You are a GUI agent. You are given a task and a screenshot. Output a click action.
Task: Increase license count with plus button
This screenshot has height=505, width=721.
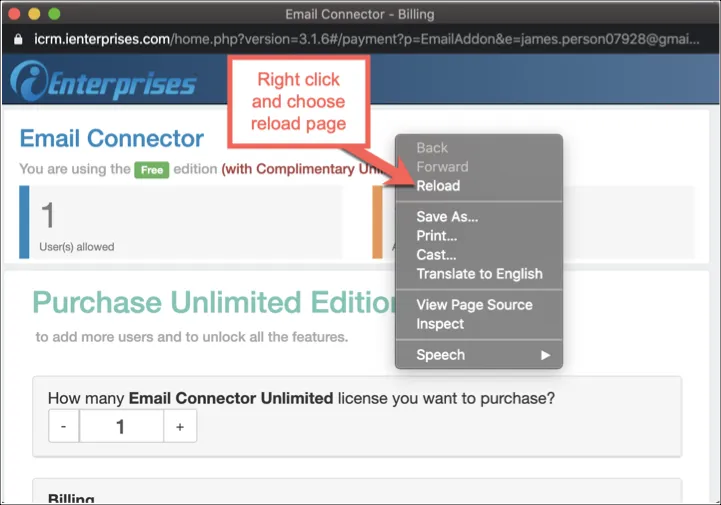pyautogui.click(x=180, y=426)
